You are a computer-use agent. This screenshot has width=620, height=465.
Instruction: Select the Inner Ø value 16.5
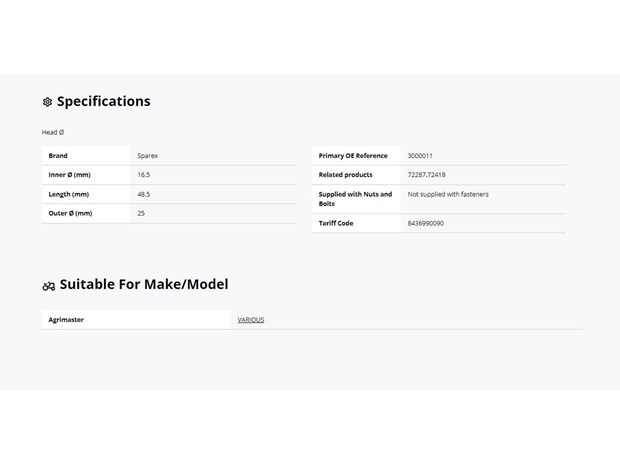[144, 175]
